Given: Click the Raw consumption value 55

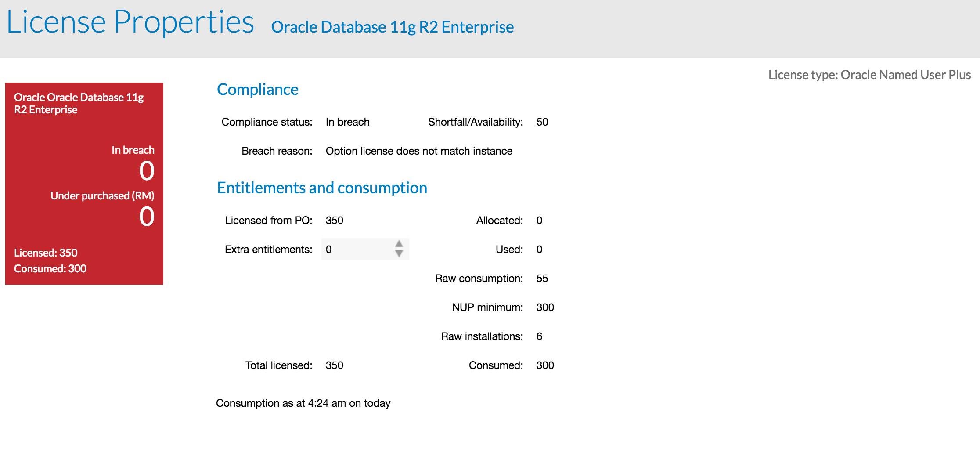Looking at the screenshot, I should point(542,279).
